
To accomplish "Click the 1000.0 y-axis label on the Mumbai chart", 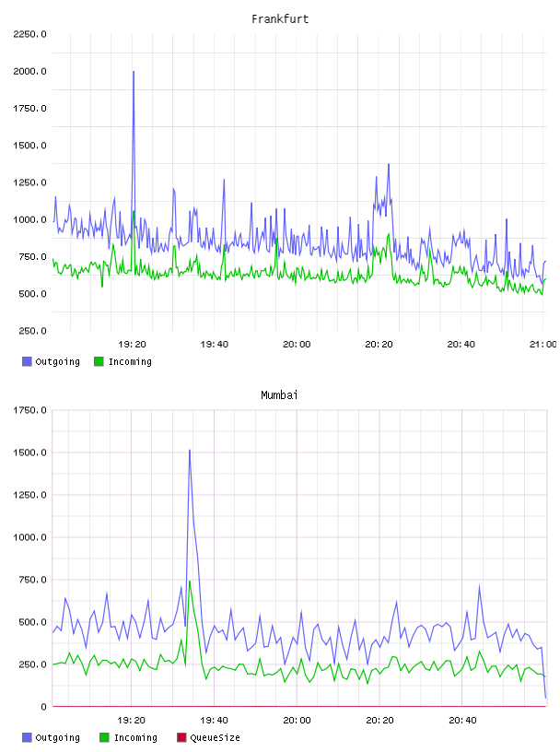I will point(29,537).
